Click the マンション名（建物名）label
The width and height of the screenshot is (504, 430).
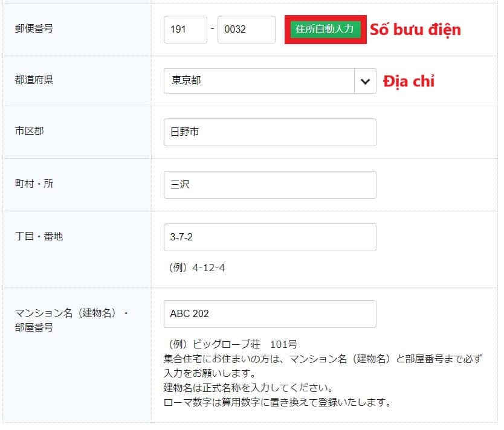pyautogui.click(x=71, y=313)
